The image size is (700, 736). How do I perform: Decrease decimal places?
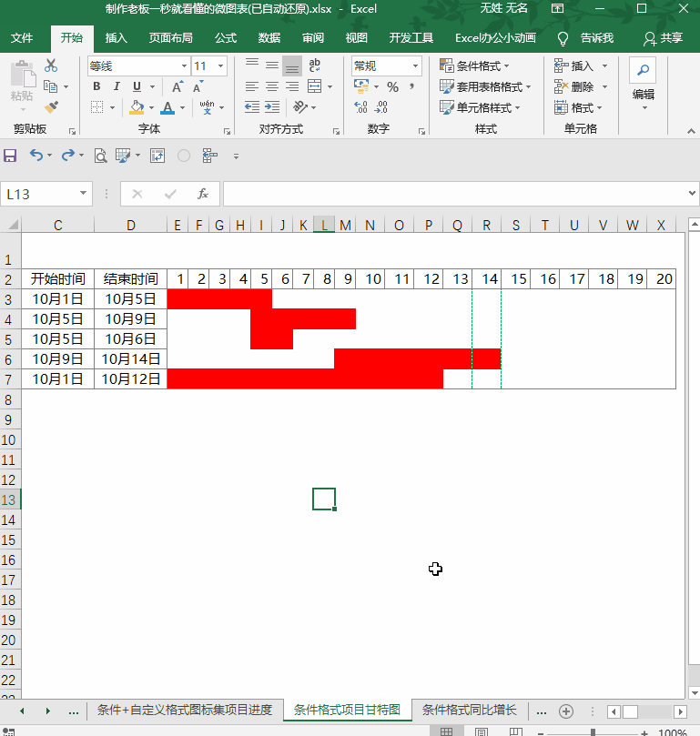(381, 107)
